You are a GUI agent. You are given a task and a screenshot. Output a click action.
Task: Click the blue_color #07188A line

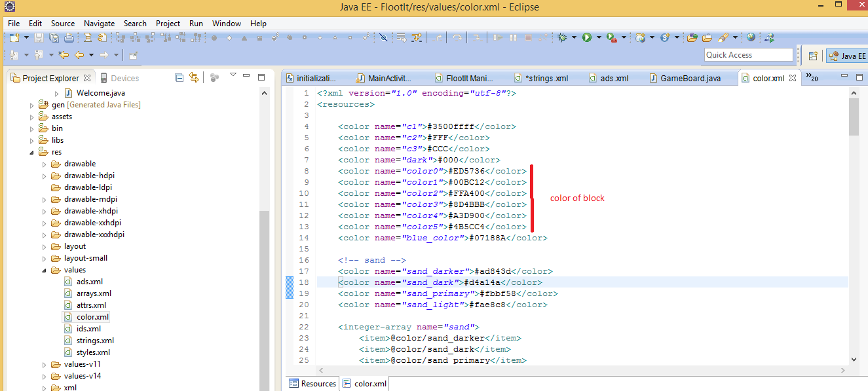pos(443,238)
